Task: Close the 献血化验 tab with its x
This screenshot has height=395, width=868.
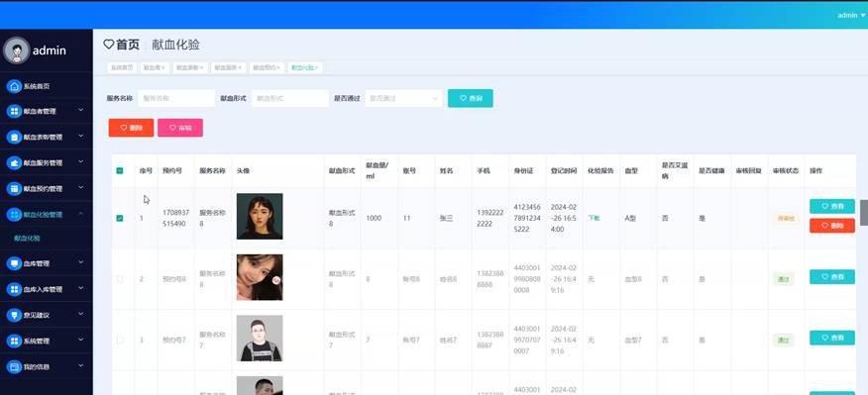Action: 317,67
